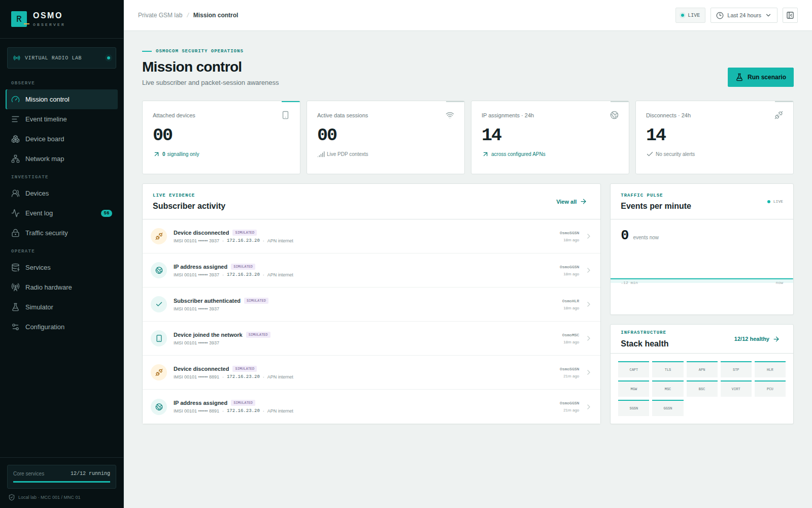The height and width of the screenshot is (508, 812).
Task: Click the VIRT stack health tile
Action: pos(736,389)
